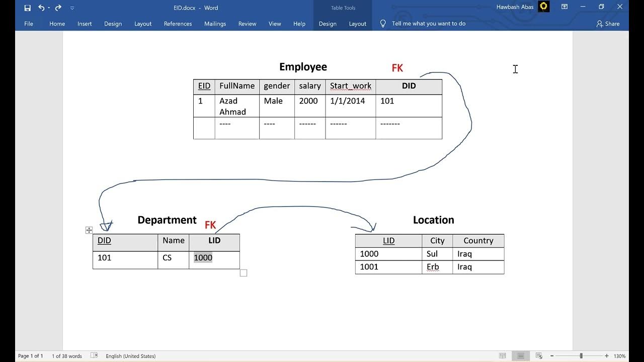Click the Department table move handle

(89, 230)
